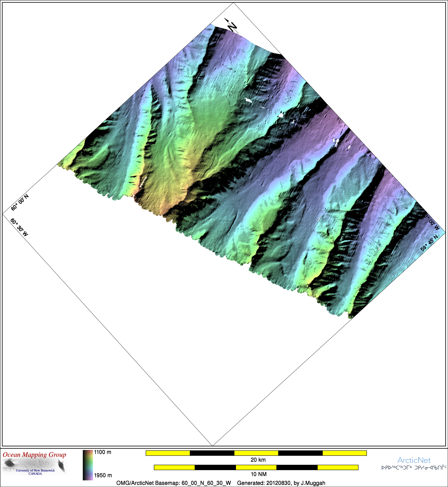
Task: Click the 20 km scale bar
Action: 256,453
